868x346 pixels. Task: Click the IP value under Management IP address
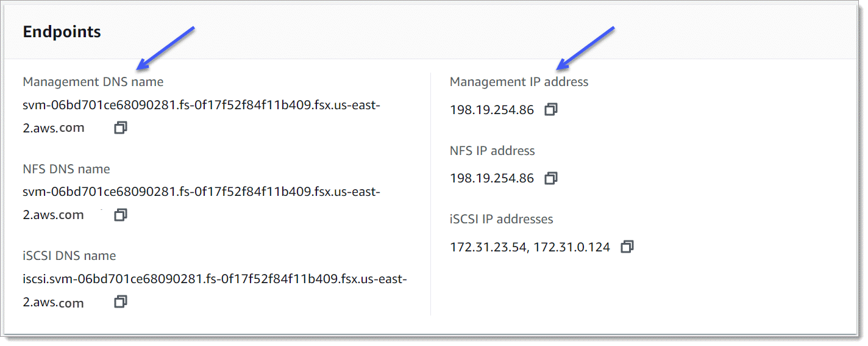click(491, 110)
